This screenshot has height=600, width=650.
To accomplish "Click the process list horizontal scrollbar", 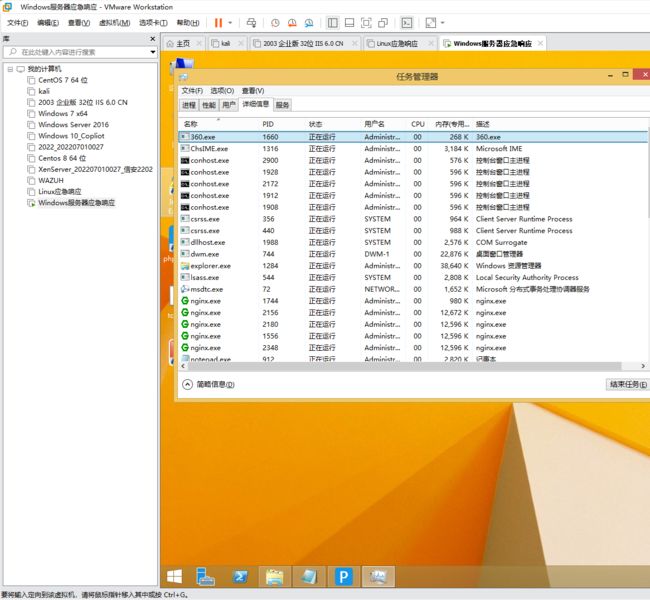I will [404, 366].
